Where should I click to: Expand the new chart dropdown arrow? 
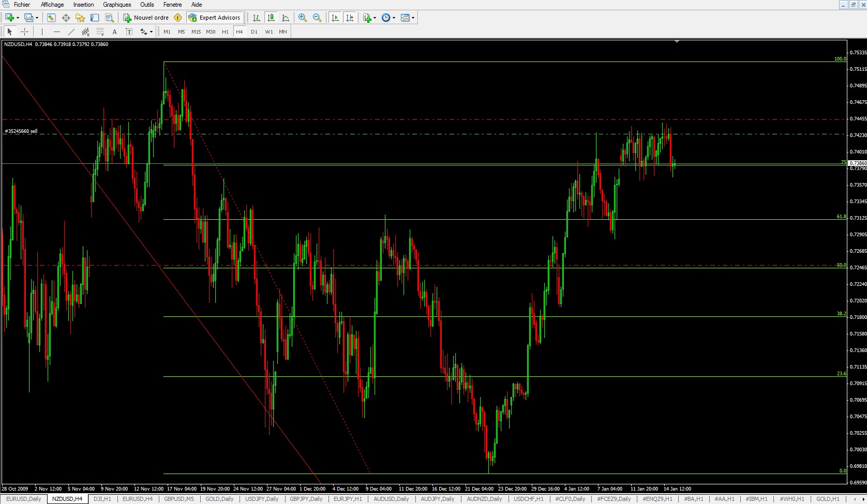(18, 18)
